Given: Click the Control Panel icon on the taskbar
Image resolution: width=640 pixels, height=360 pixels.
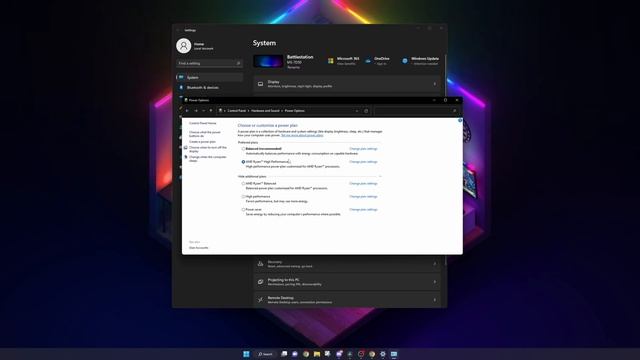Looking at the screenshot, I should click(x=394, y=354).
